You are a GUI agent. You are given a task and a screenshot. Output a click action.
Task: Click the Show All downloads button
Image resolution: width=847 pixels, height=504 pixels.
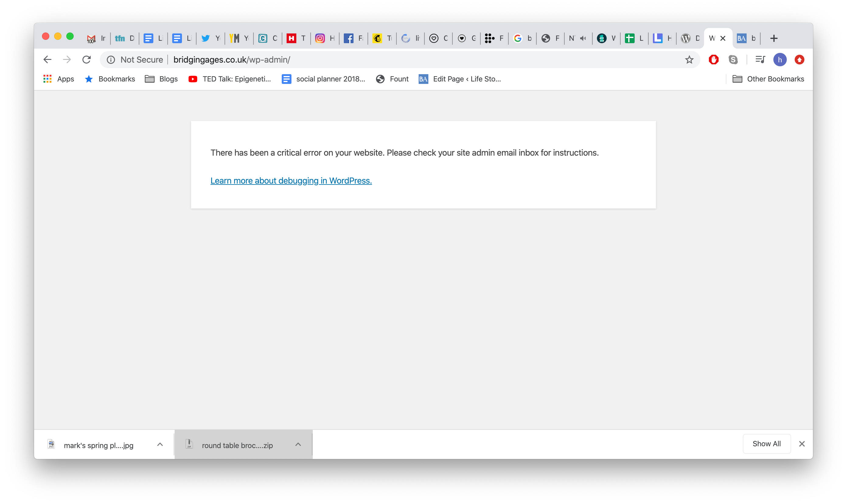coord(766,444)
